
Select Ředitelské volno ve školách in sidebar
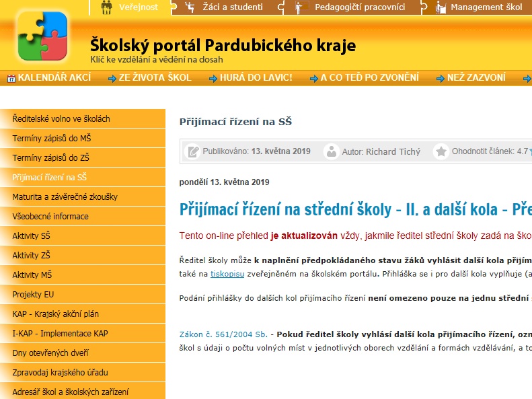click(x=83, y=118)
